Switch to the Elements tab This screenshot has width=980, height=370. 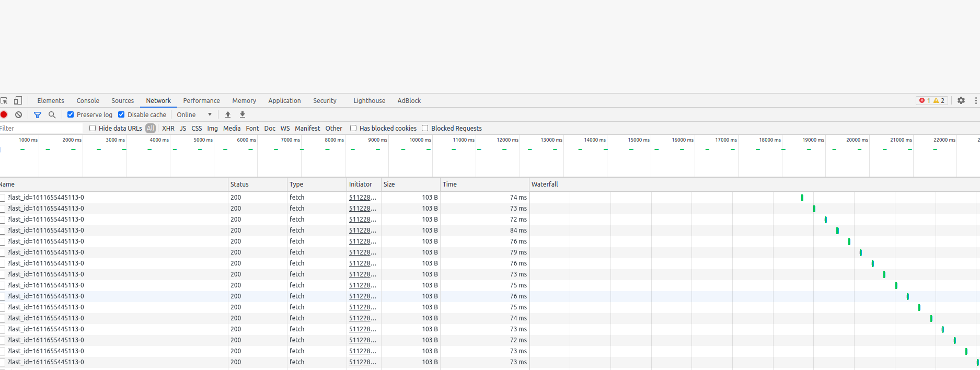click(x=51, y=101)
